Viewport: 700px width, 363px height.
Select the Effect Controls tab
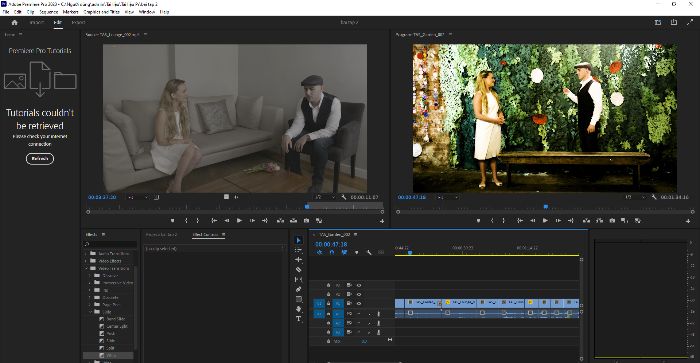(205, 234)
